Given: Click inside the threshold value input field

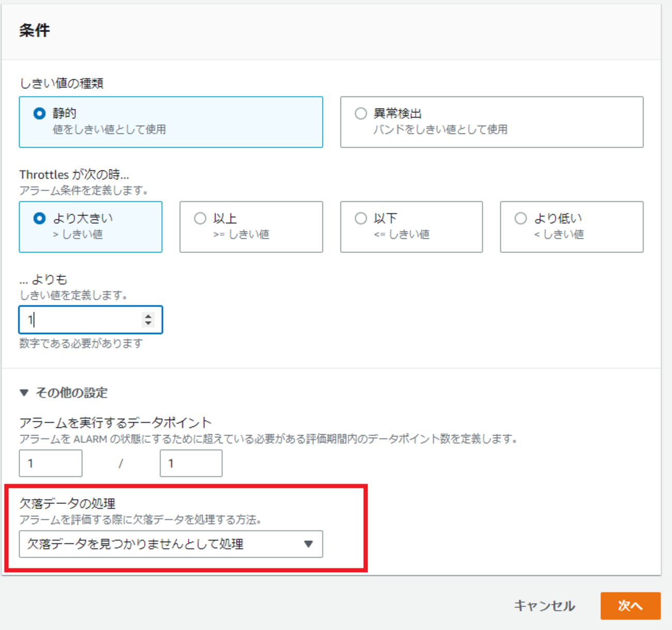Looking at the screenshot, I should coord(78,319).
